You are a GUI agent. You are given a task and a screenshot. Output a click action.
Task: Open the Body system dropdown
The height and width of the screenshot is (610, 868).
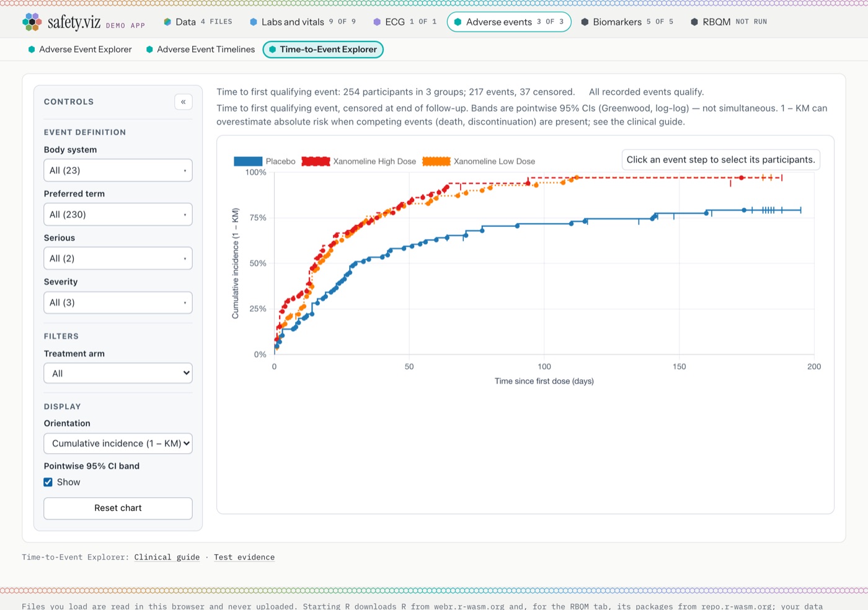[x=118, y=170]
